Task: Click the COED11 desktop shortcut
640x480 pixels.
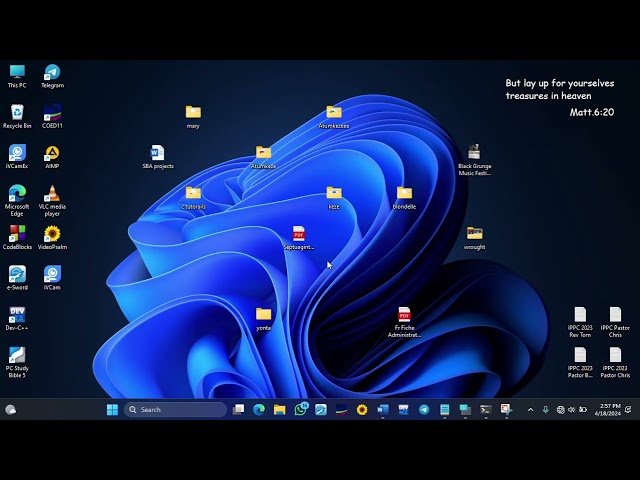Action: (52, 116)
